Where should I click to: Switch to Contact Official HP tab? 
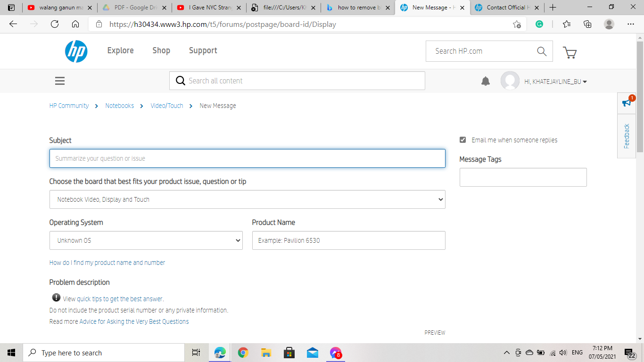pos(506,8)
